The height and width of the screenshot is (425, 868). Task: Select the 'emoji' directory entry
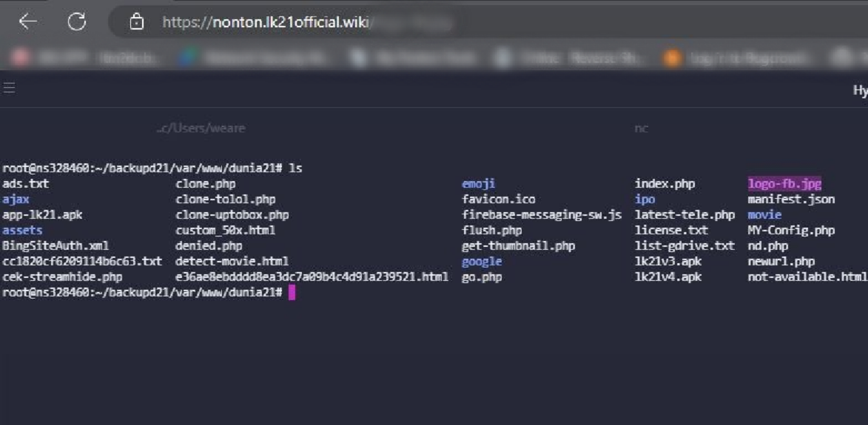[x=479, y=184]
